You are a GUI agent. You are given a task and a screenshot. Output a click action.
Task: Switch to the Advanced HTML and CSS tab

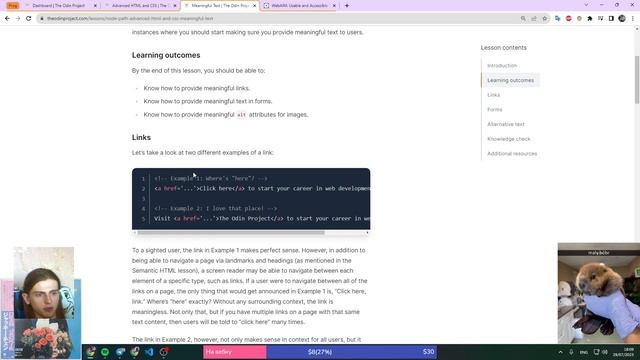coord(141,6)
